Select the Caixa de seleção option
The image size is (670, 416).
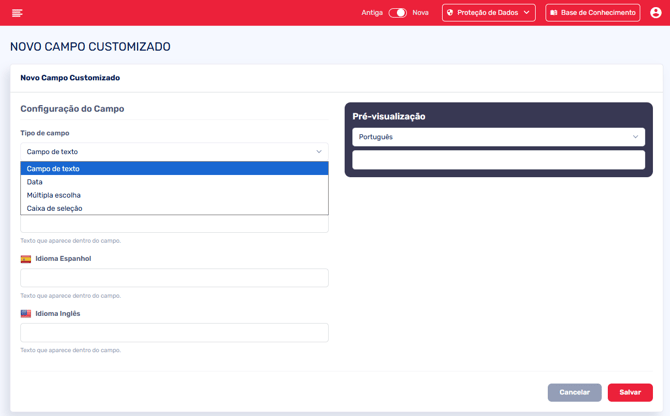(174, 208)
